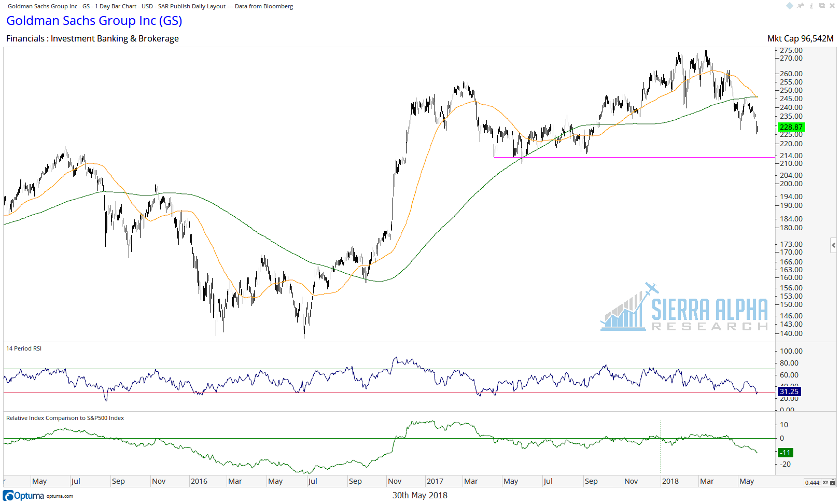Click the dashed green vertical marker line near 2018
The height and width of the screenshot is (504, 840).
point(661,446)
